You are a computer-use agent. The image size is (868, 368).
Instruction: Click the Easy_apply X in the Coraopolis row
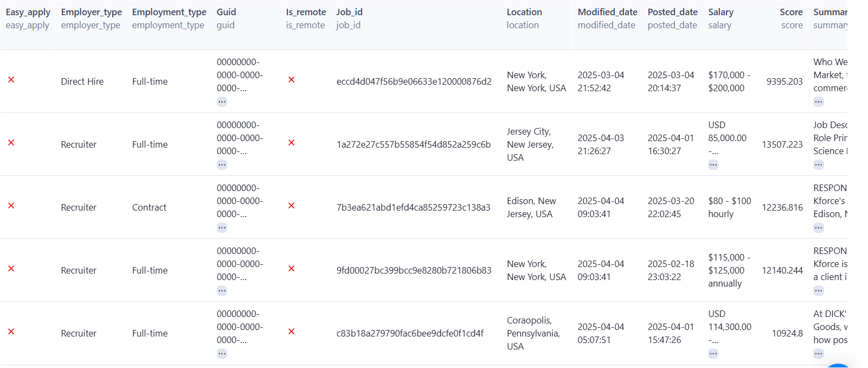11,332
